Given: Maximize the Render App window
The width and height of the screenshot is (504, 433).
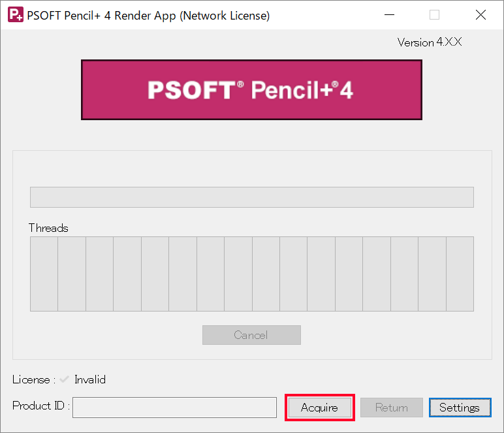Looking at the screenshot, I should tap(434, 15).
